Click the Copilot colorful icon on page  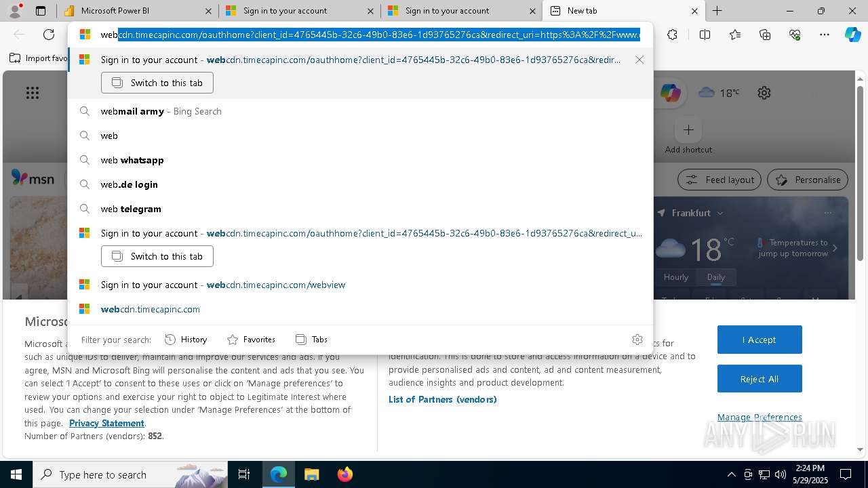[671, 93]
